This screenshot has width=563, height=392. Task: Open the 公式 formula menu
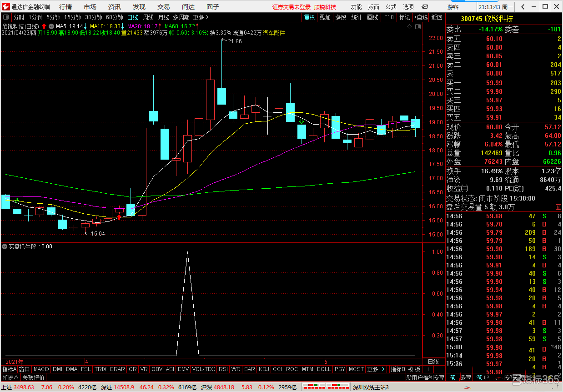(x=391, y=7)
